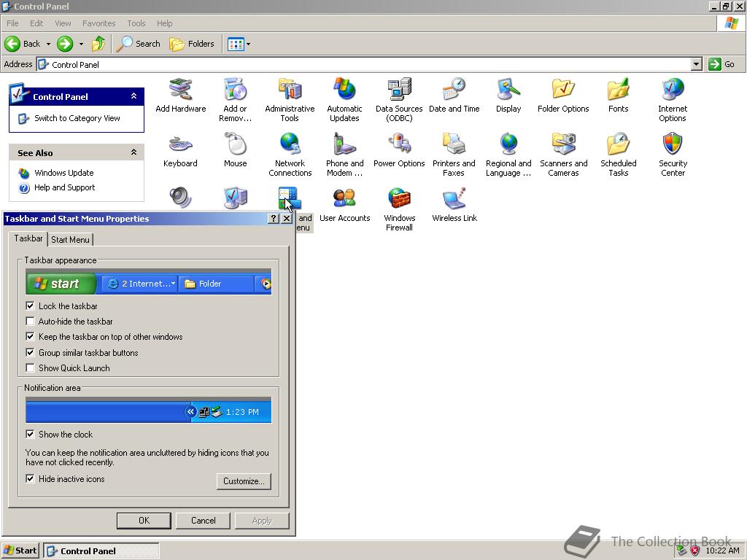Open Date and Time icon
The height and width of the screenshot is (560, 747).
pos(454,90)
